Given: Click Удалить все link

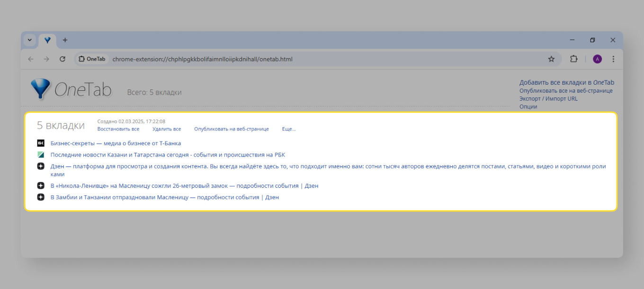Looking at the screenshot, I should 167,129.
